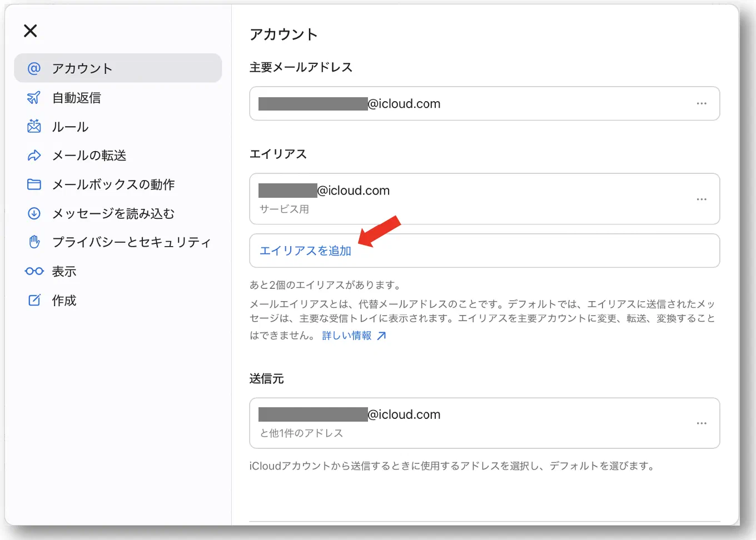Click the envelope icon for ルール
Screen dimensions: 756x540
tap(34, 126)
